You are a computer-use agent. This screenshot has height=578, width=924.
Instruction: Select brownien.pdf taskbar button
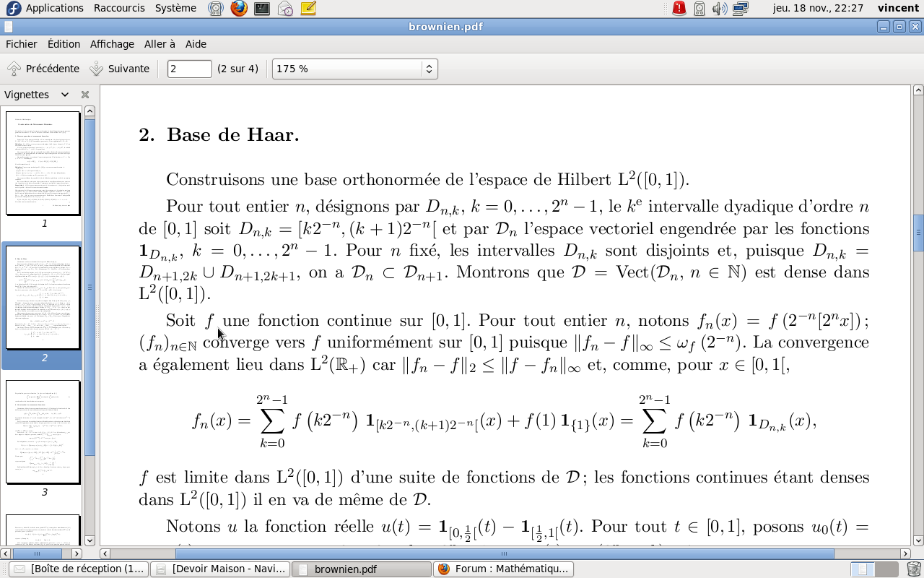(x=361, y=569)
